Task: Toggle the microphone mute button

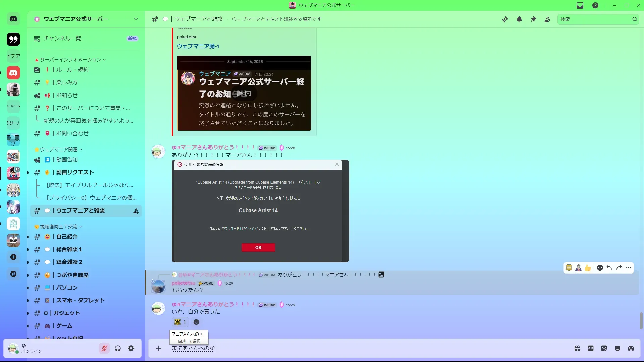Action: tap(104, 348)
